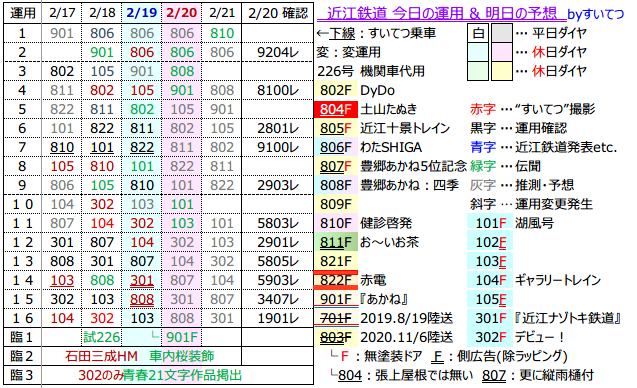Select the 102F train cell
Viewport: 637px width, 388px height.
click(x=490, y=242)
